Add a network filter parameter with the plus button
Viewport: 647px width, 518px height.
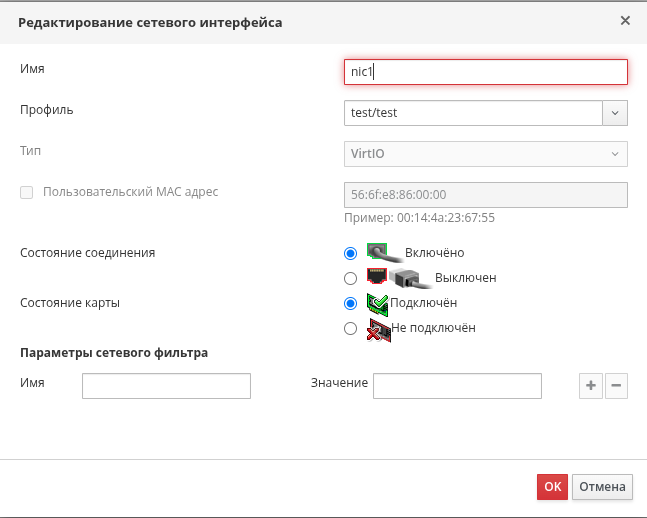pos(590,386)
